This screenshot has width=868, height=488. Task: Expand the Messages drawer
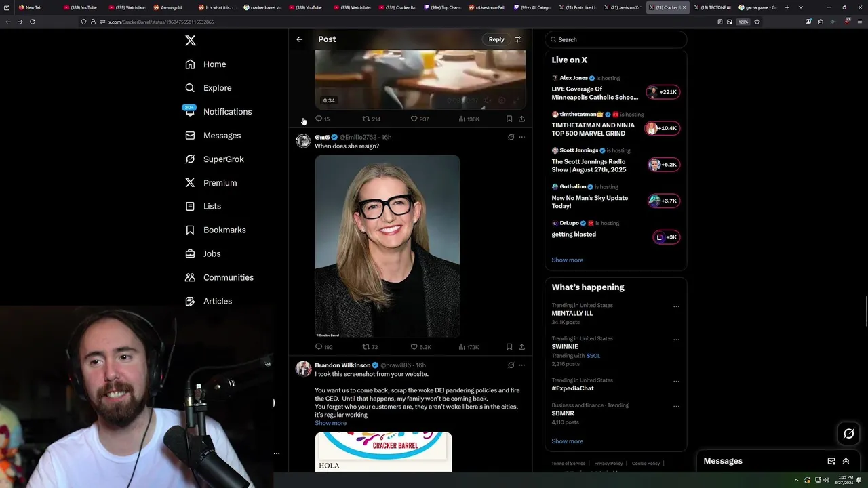tap(846, 461)
